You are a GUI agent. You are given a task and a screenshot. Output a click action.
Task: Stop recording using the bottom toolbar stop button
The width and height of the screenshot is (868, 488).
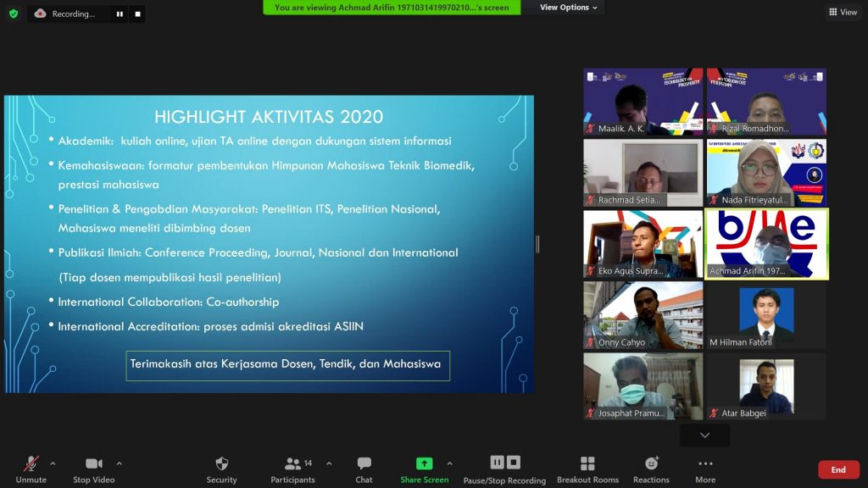coord(513,463)
